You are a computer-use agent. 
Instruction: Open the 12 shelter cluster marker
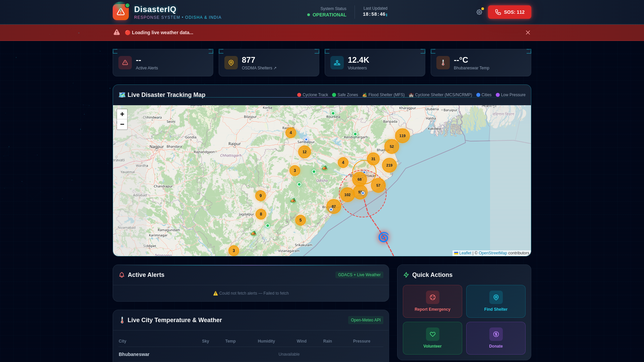tap(305, 152)
